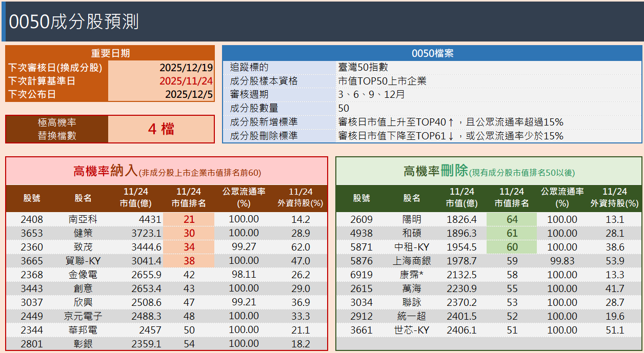The image size is (644, 353).
Task: Select the '4 檔' replacement count cell
Action: coord(161,129)
